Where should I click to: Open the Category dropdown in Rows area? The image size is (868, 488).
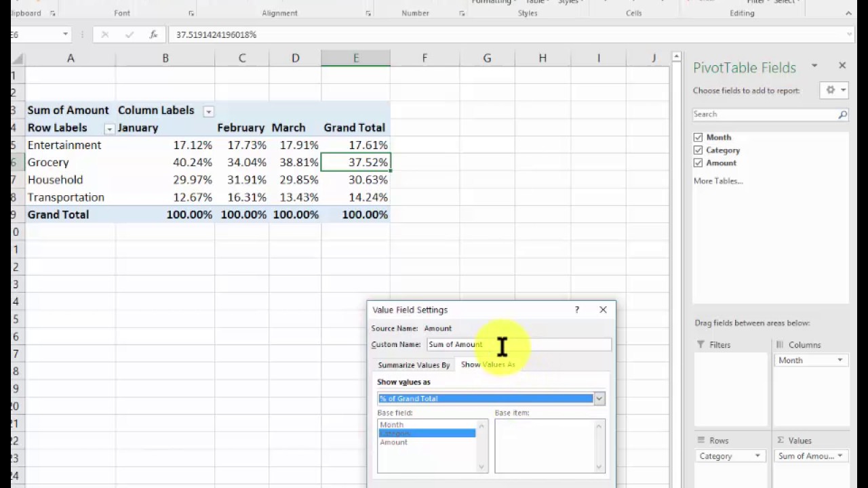point(757,456)
